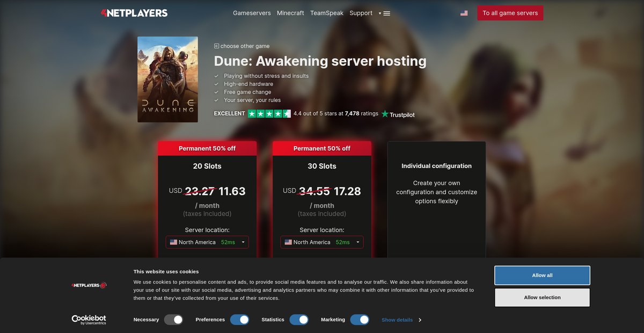The height and width of the screenshot is (333, 644).
Task: Open the hamburger menu icon
Action: tap(387, 13)
